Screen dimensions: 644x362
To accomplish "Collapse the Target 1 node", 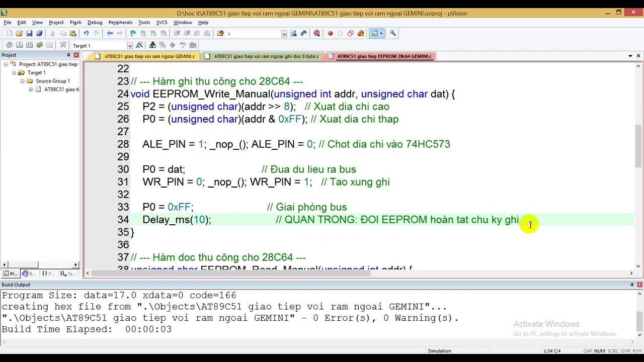I will click(14, 72).
